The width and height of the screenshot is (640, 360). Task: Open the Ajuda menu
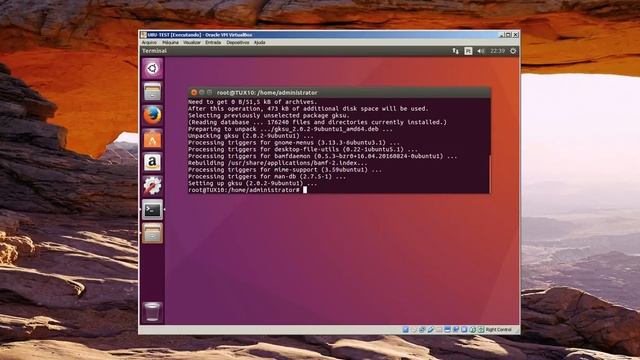click(260, 42)
